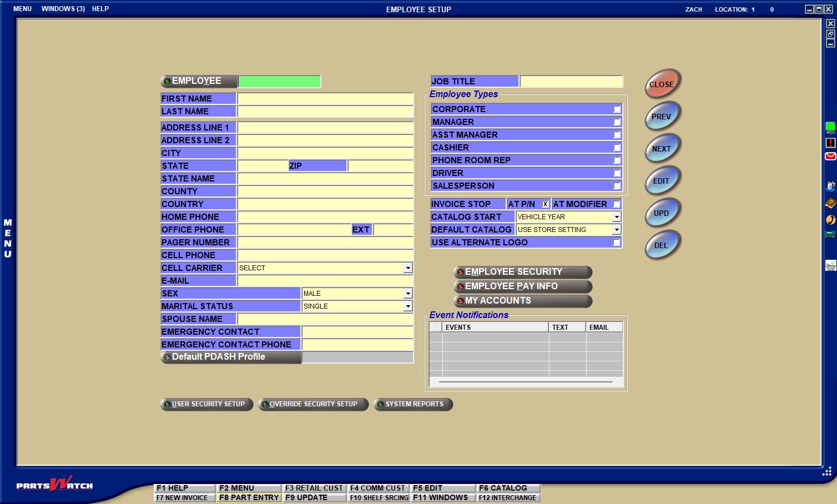Click the orange telephone icon
The width and height of the screenshot is (837, 504).
click(x=830, y=220)
